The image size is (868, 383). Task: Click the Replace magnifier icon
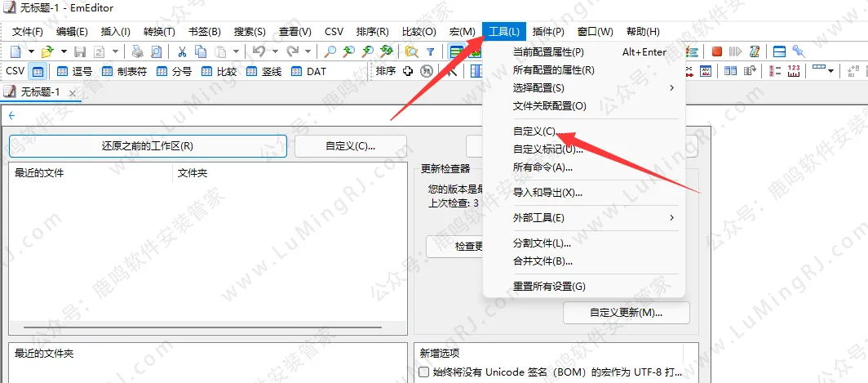pyautogui.click(x=386, y=52)
